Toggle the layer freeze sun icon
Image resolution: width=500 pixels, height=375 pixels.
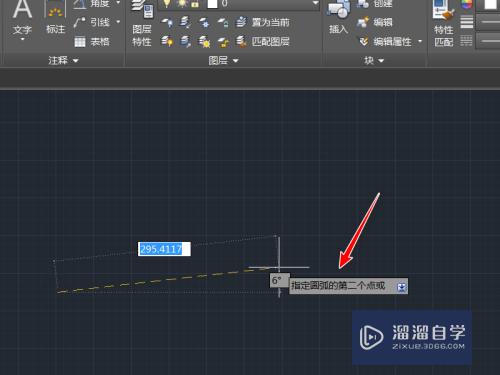(182, 3)
